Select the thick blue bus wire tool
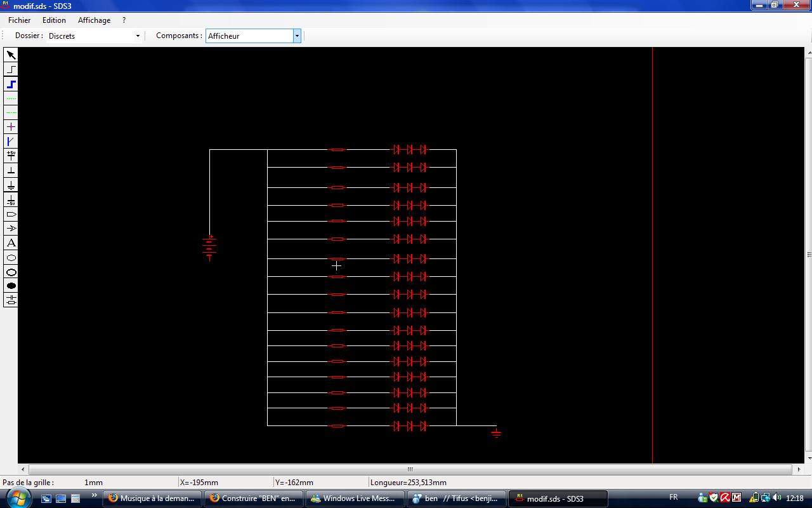Image resolution: width=812 pixels, height=508 pixels. point(11,84)
